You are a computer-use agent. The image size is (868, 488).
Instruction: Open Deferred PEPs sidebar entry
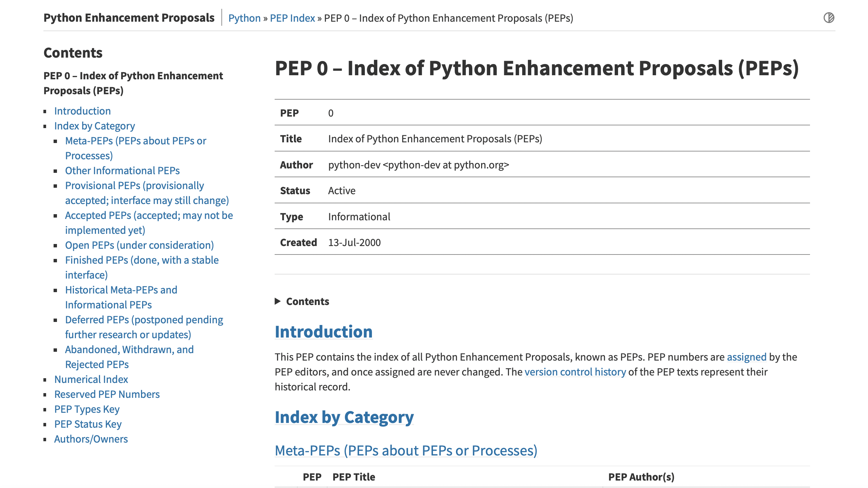click(x=144, y=327)
